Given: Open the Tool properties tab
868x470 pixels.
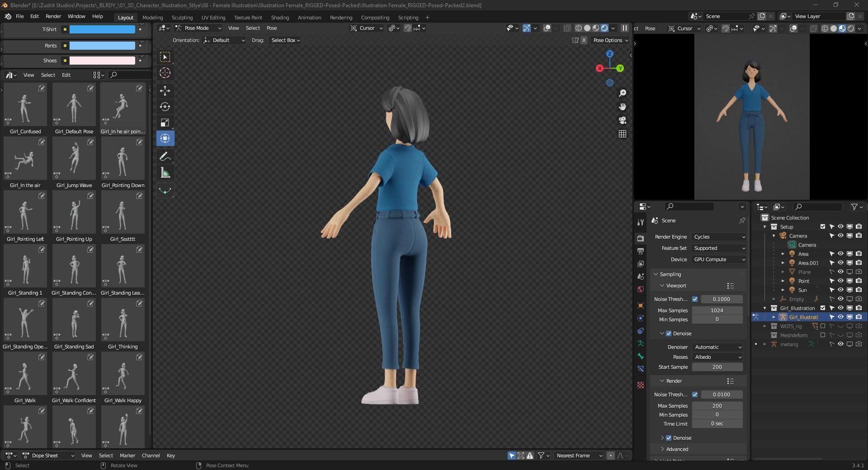Looking at the screenshot, I should point(640,222).
